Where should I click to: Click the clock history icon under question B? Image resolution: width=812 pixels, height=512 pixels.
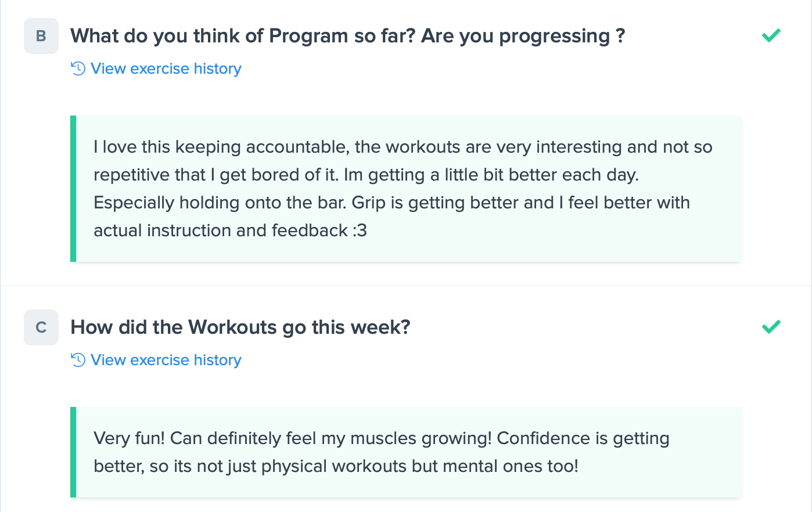78,68
